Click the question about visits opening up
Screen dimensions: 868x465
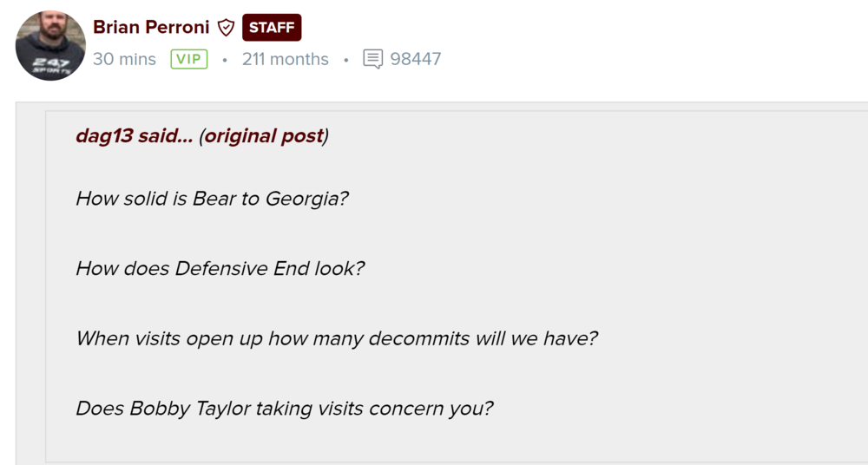337,337
